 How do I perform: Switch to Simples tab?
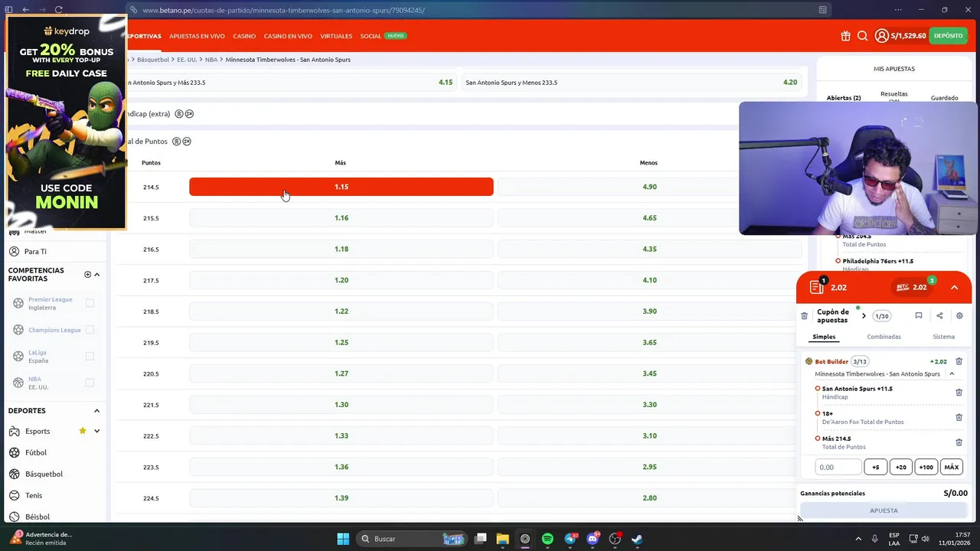coord(824,337)
